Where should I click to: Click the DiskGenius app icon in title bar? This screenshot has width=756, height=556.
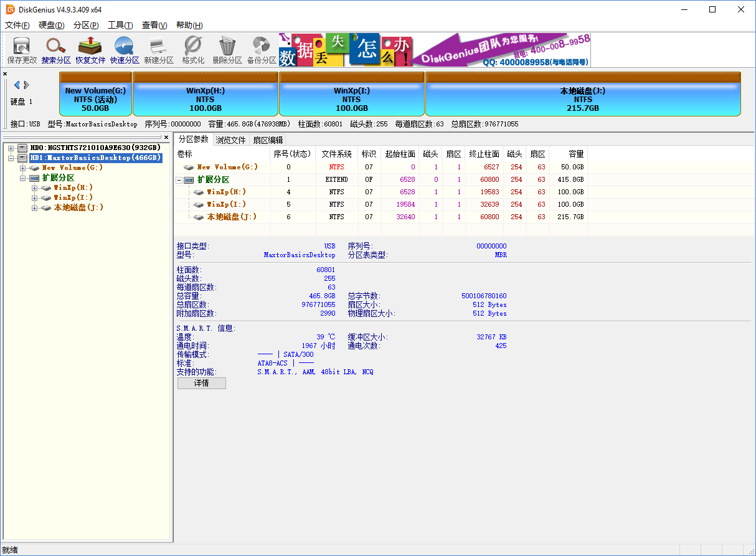pos(10,9)
